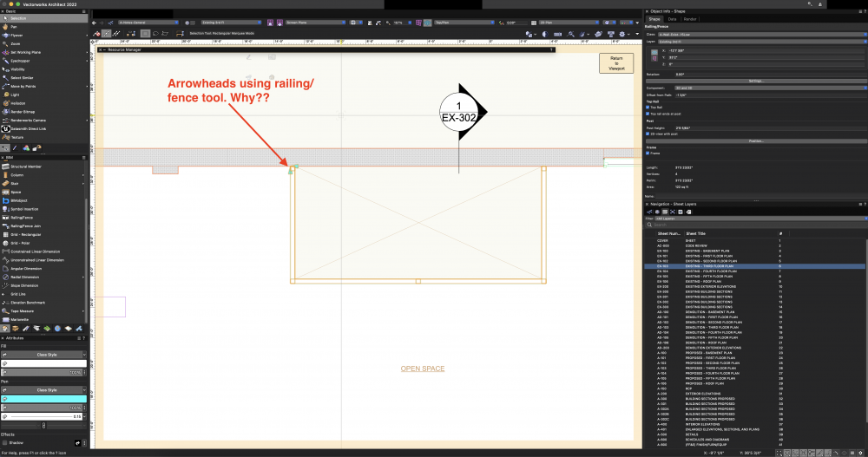The width and height of the screenshot is (868, 457).
Task: Pick the Tape Measure tool
Action: pyautogui.click(x=23, y=310)
